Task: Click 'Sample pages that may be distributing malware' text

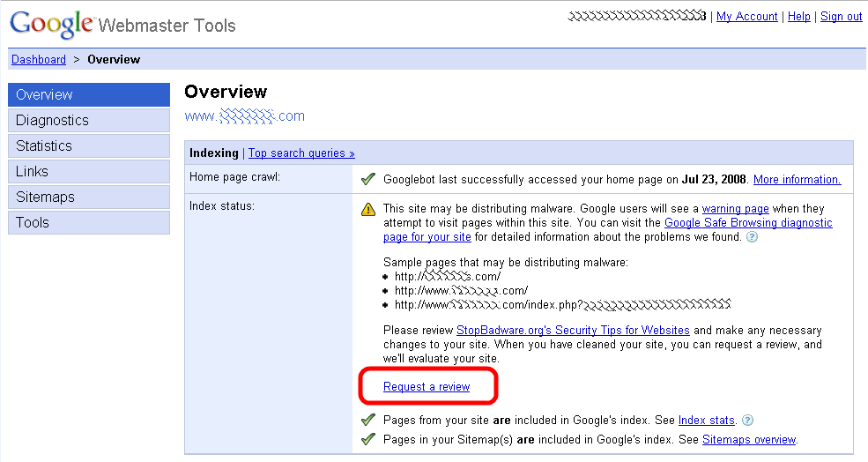Action: (x=506, y=262)
